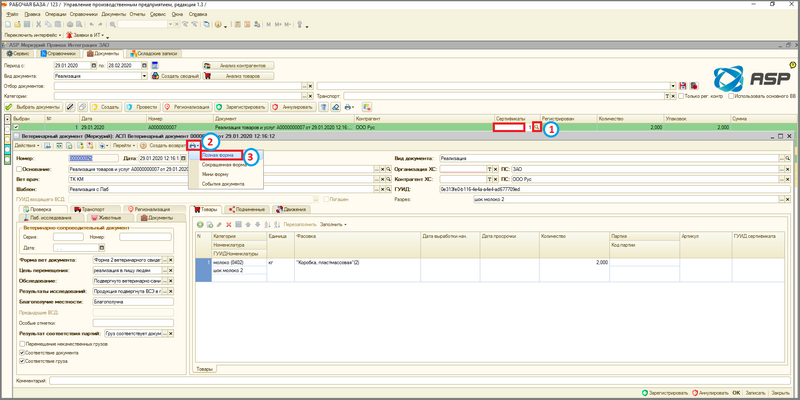The width and height of the screenshot is (800, 400).
Task: Click the printer icon in main action bar
Action: point(348,107)
